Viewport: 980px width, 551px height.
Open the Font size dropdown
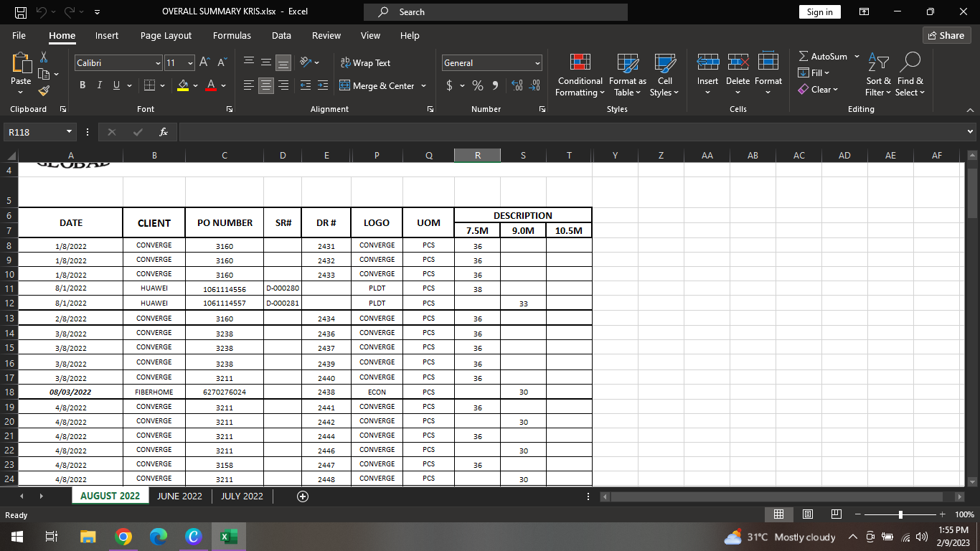[x=190, y=63]
